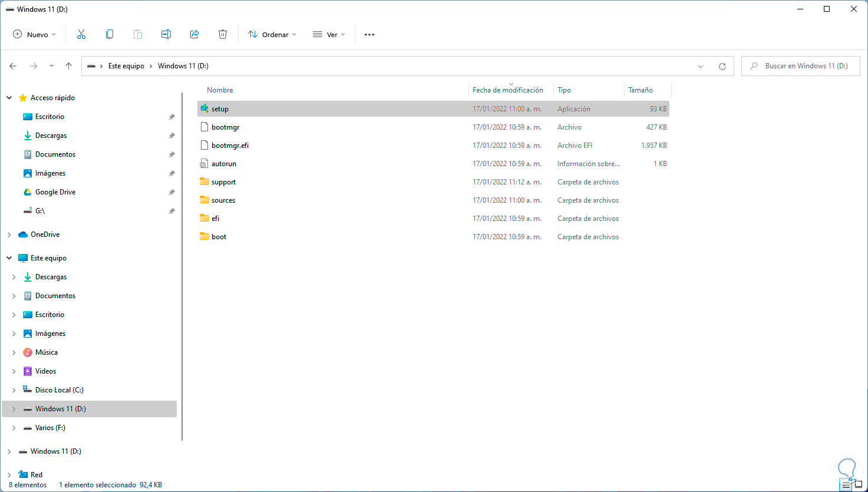
Task: Select the bootmgr file icon
Action: (204, 127)
